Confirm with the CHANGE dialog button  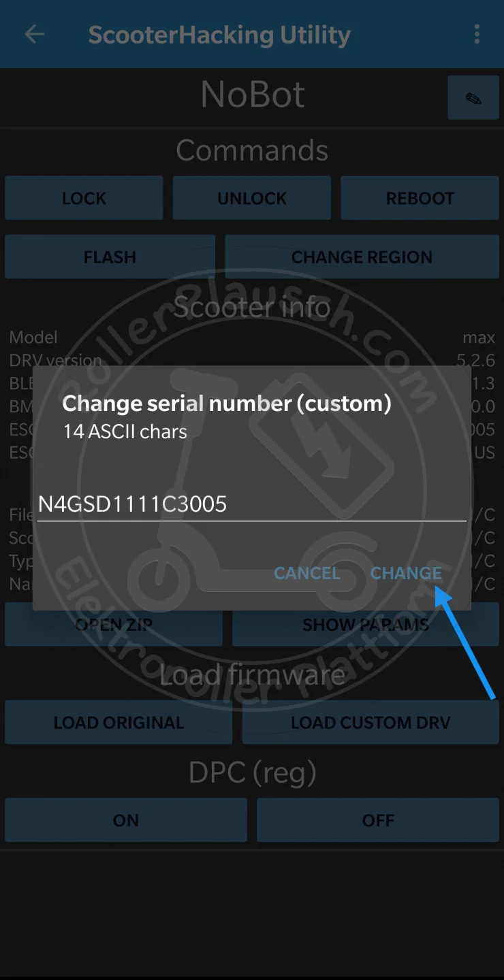[x=406, y=573]
